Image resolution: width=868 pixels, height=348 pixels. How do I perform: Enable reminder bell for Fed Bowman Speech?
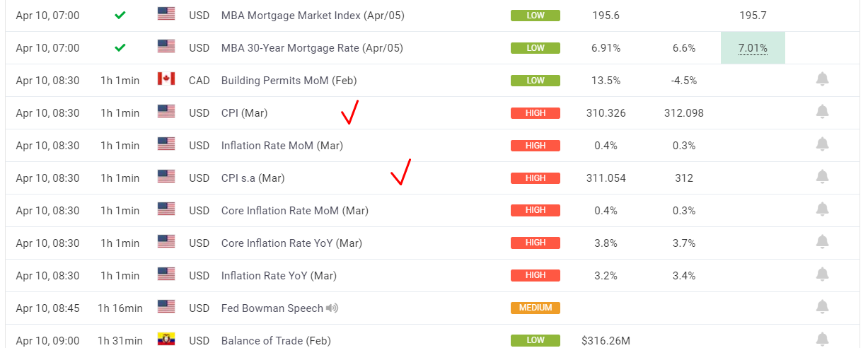click(822, 308)
